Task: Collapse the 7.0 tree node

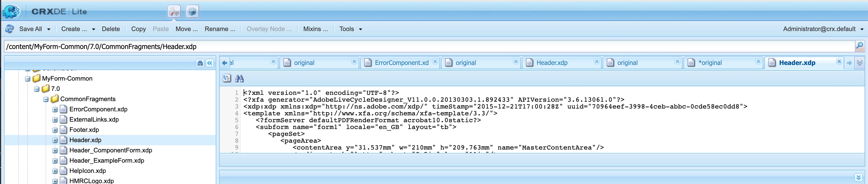Action: tap(37, 89)
